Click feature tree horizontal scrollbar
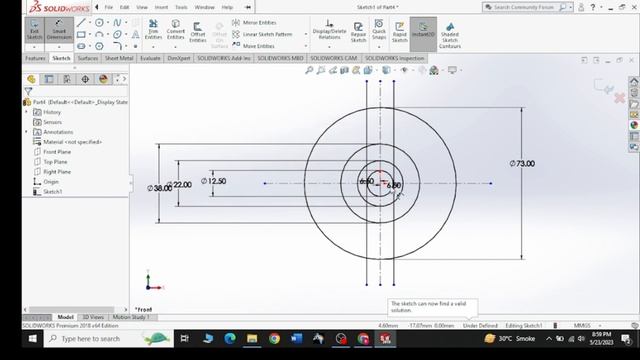The height and width of the screenshot is (360, 640). pyautogui.click(x=72, y=310)
